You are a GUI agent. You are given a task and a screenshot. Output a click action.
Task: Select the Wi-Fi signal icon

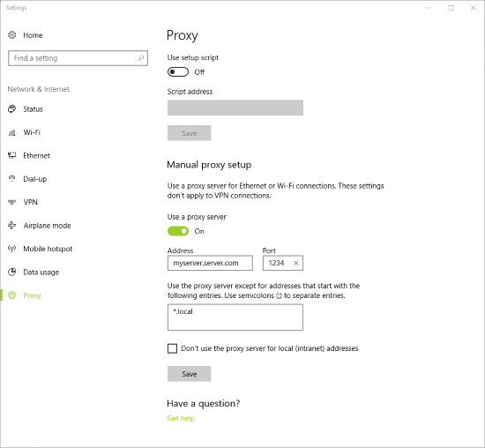pos(12,132)
